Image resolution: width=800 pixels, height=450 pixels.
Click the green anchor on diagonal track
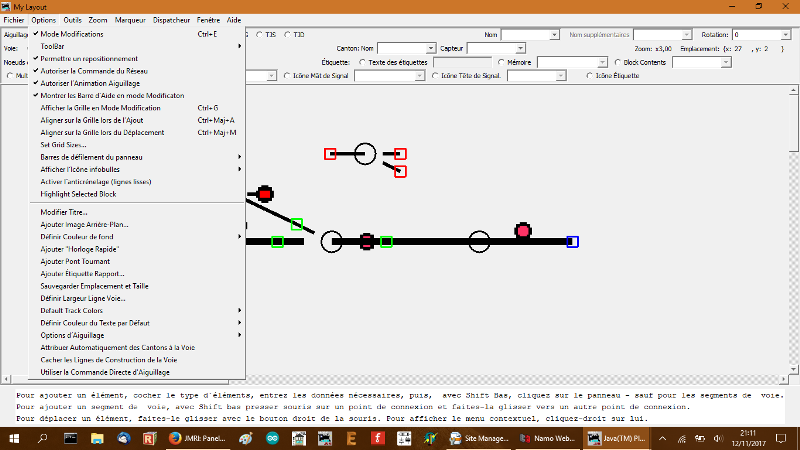click(x=297, y=223)
